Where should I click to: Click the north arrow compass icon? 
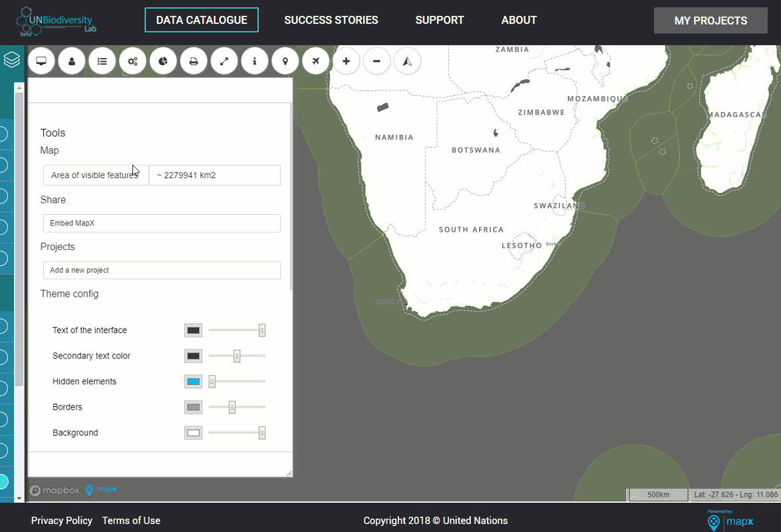[407, 61]
